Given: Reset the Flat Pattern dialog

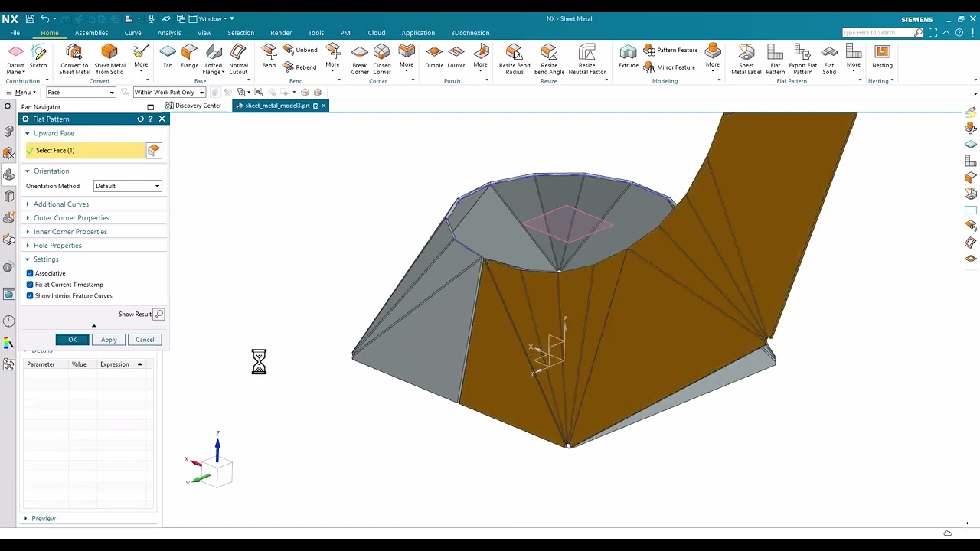Looking at the screenshot, I should (140, 119).
